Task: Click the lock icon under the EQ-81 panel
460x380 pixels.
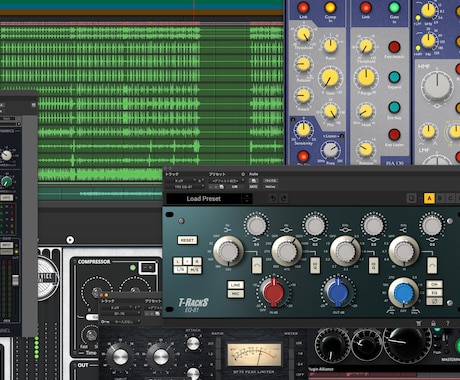Action: tap(433, 323)
